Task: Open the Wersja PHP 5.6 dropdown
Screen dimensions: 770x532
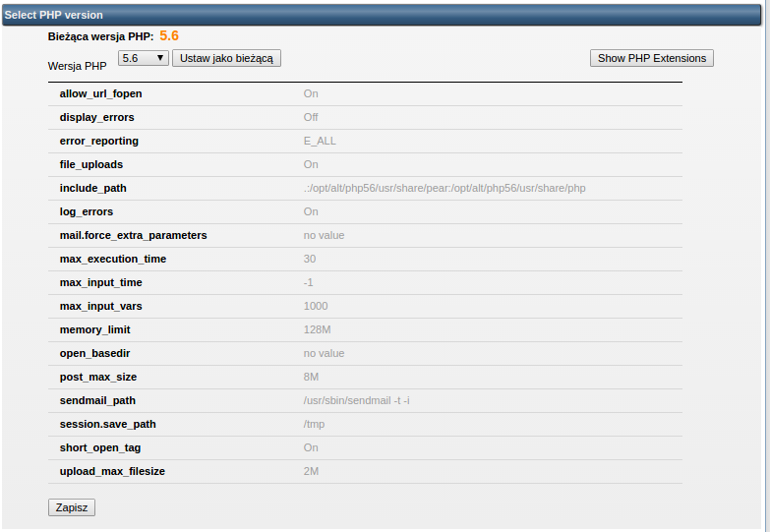Action: point(143,58)
